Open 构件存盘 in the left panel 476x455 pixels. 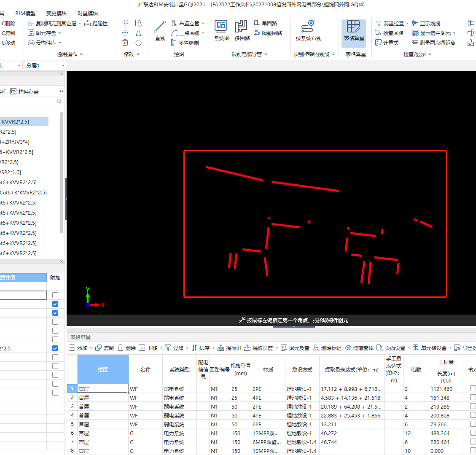(x=24, y=92)
